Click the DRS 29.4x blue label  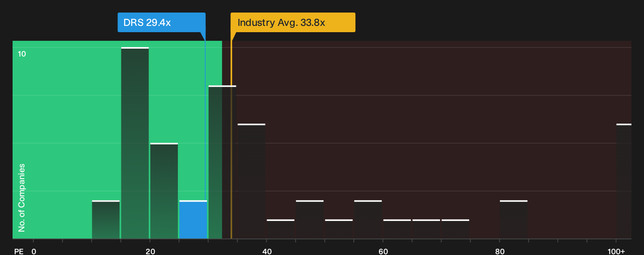(161, 22)
